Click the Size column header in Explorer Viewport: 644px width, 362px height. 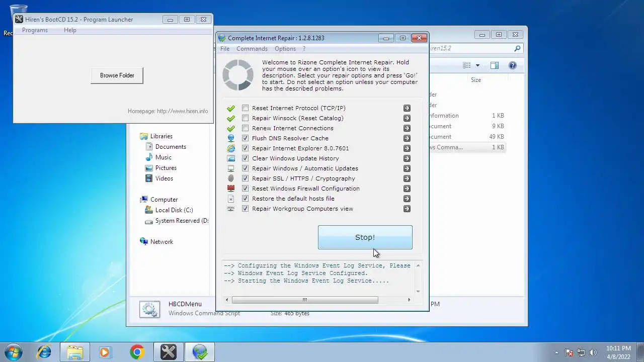pos(475,80)
